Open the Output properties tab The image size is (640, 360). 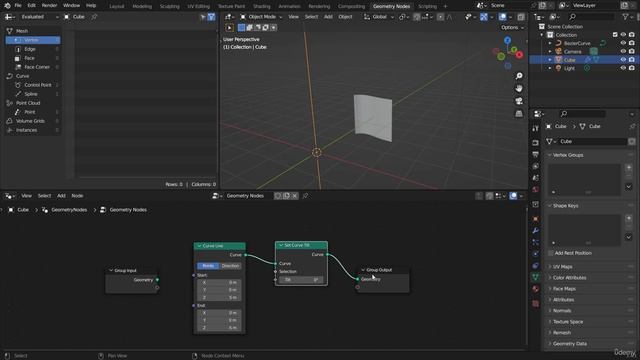[536, 155]
